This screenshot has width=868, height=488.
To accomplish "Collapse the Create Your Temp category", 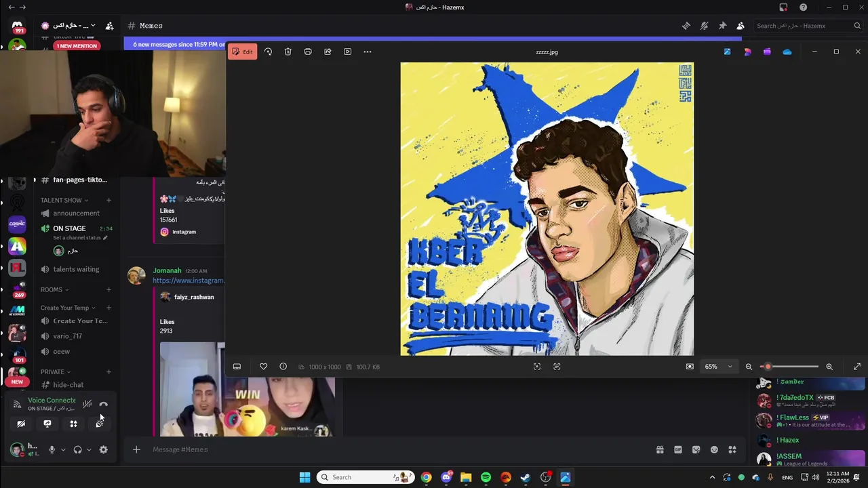I will click(68, 308).
